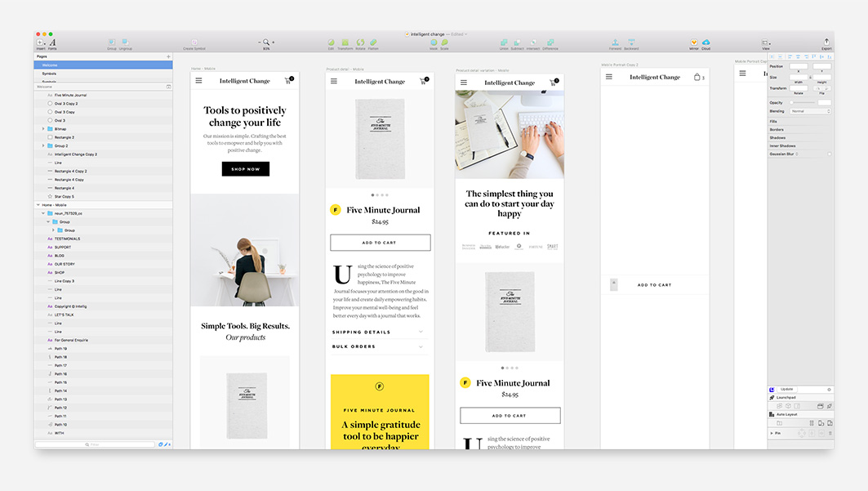
Task: Zoom out with the minus button
Action: click(x=259, y=42)
